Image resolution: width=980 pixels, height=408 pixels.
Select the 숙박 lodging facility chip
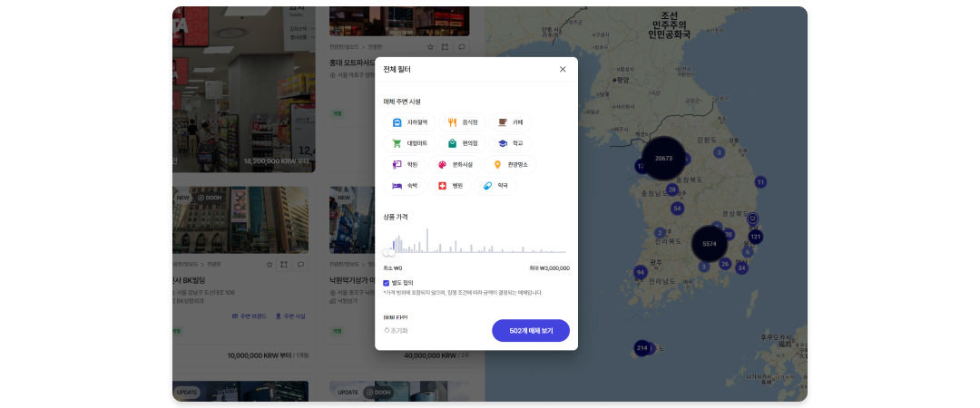[x=405, y=186]
